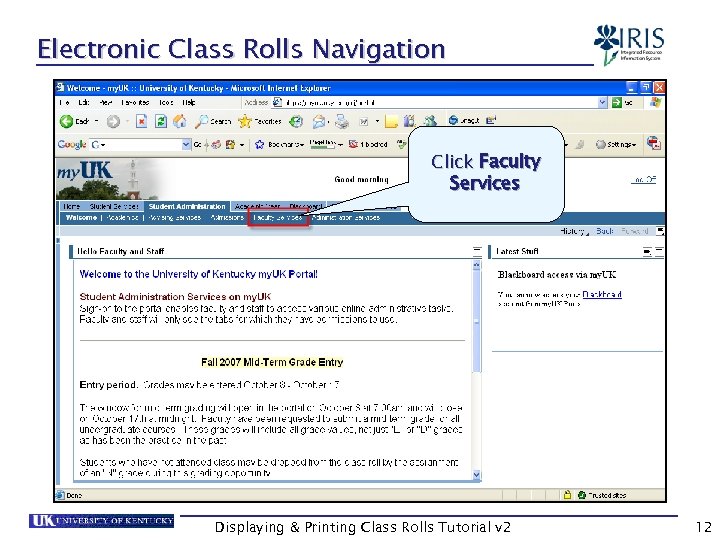Open the Edit menu
This screenshot has height=540, width=720.
coord(84,102)
